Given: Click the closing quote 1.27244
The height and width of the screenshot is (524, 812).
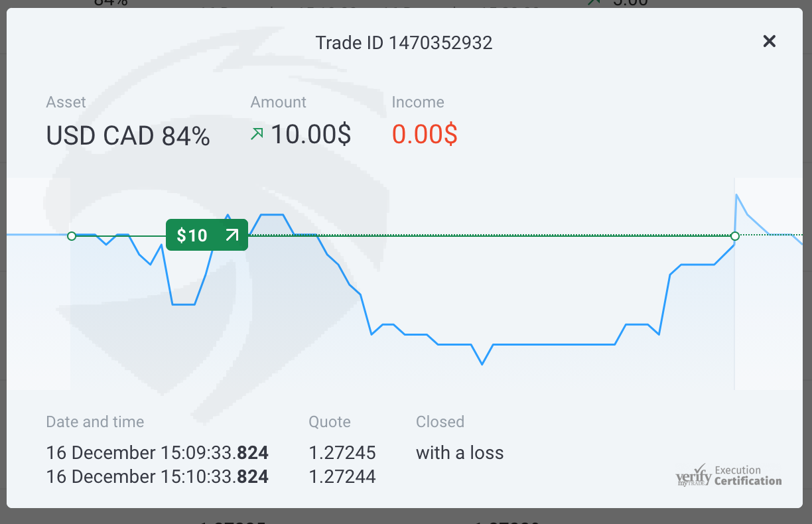Looking at the screenshot, I should tap(342, 476).
